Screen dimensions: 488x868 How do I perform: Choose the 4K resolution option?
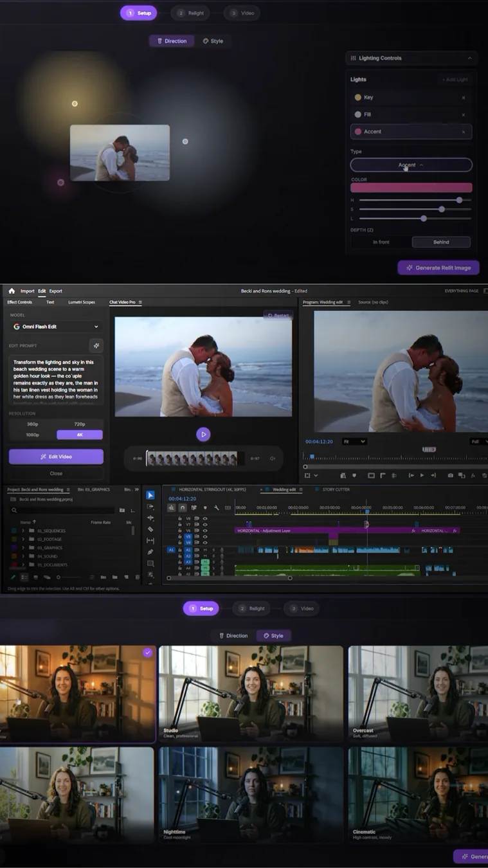pyautogui.click(x=80, y=435)
